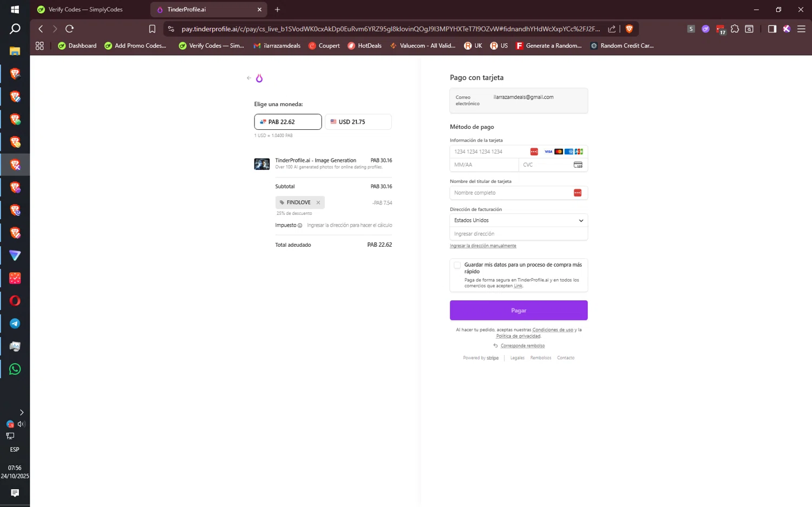Viewport: 812px width, 507px height.
Task: Open Add Promo Codes bookmark
Action: (135, 46)
